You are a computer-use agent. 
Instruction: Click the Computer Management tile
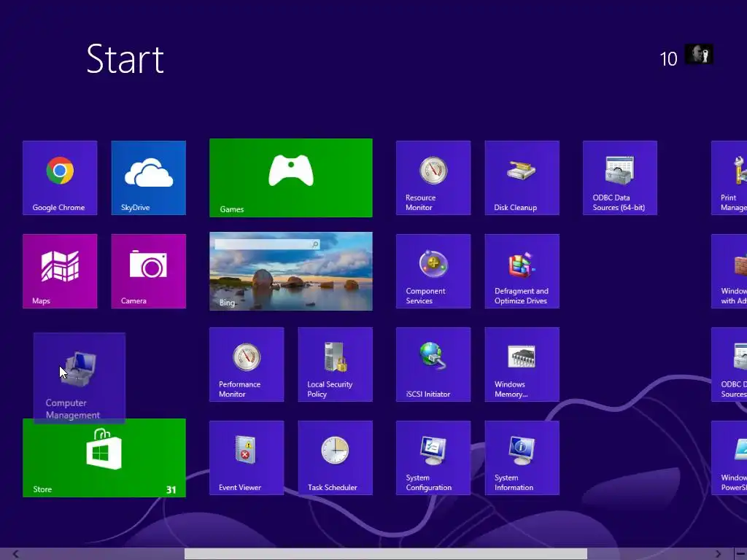point(80,378)
